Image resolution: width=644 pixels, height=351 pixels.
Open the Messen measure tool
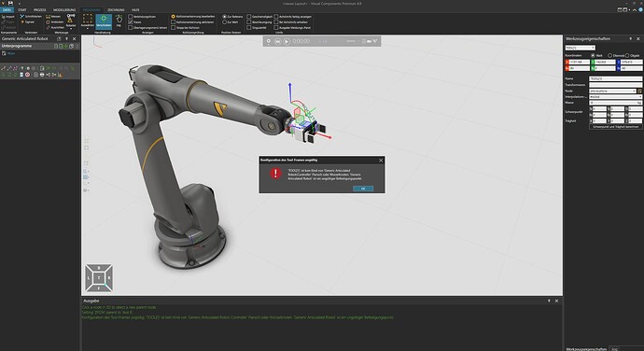[53, 17]
